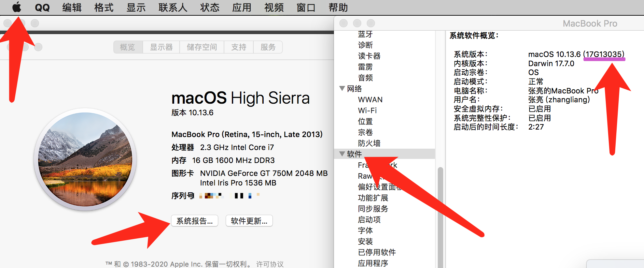Select 蓝牙 in the sidebar
Image resolution: width=644 pixels, height=268 pixels.
point(365,34)
